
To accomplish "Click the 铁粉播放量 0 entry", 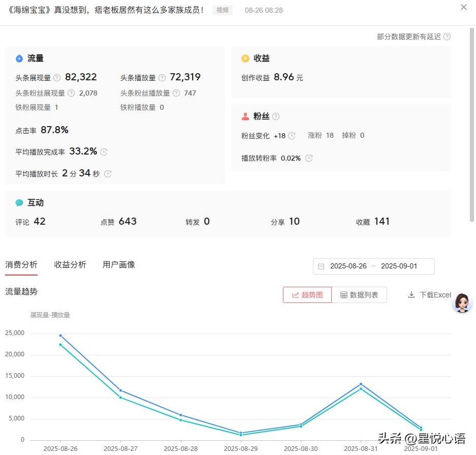I will tap(142, 107).
